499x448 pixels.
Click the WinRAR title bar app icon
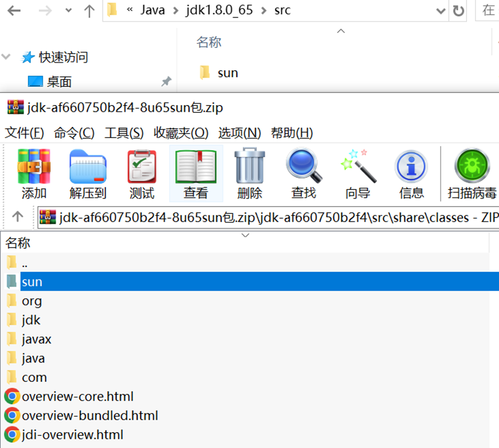[x=15, y=107]
